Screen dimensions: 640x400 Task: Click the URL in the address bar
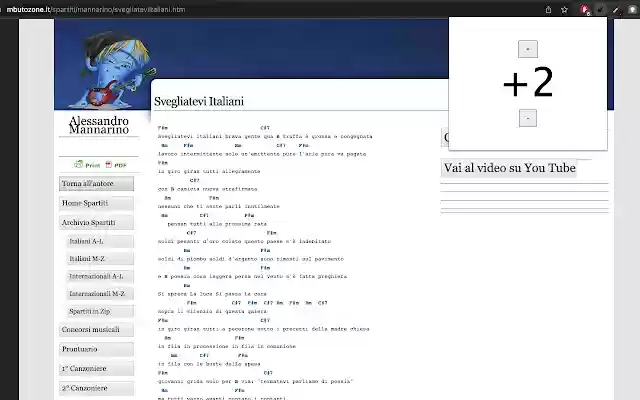(x=96, y=9)
